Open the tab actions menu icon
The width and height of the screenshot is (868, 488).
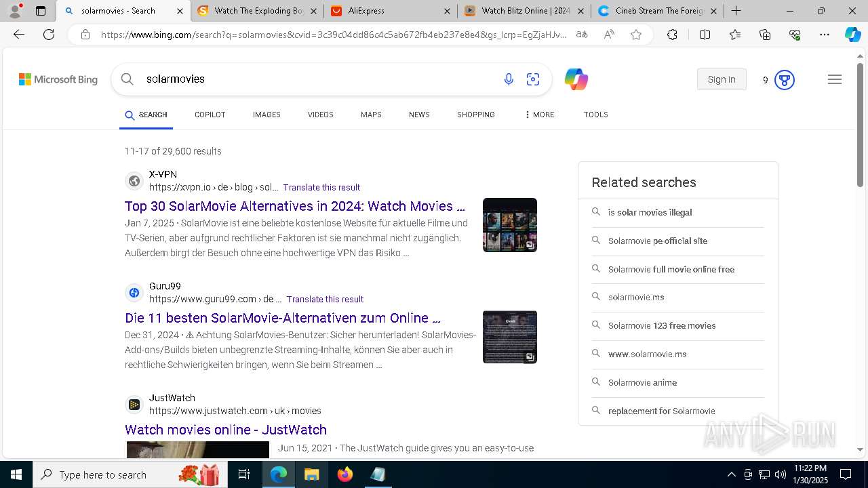[41, 11]
